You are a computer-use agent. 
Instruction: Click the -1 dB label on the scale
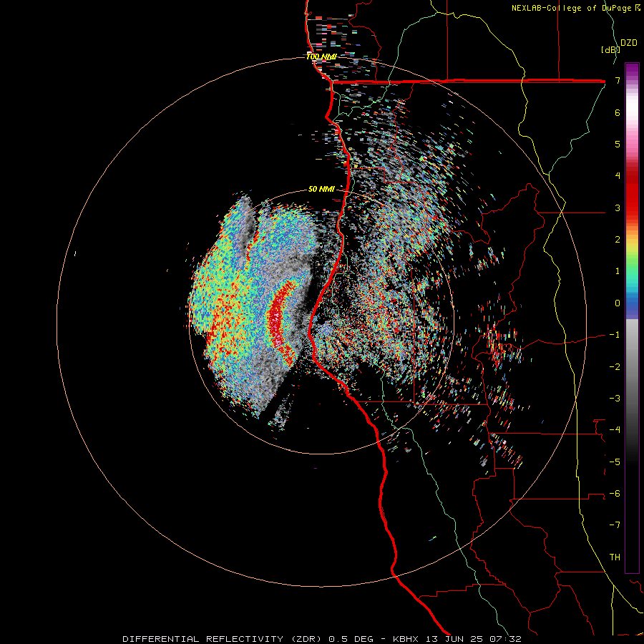(615, 335)
